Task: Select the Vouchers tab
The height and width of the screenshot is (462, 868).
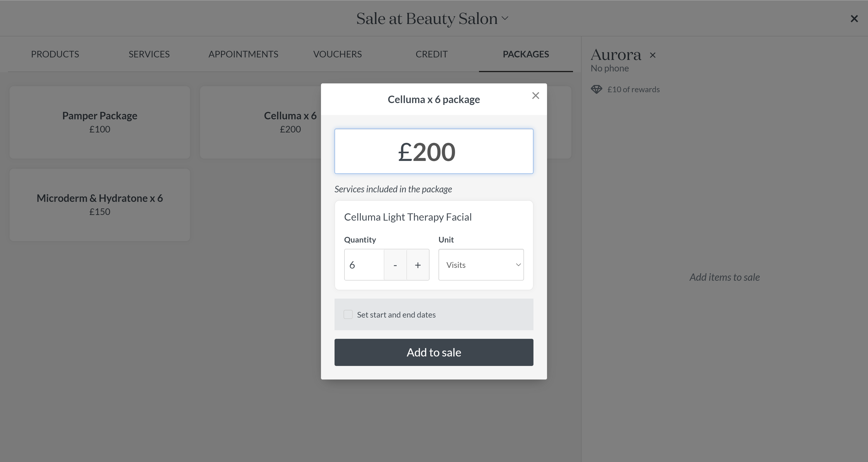Action: pyautogui.click(x=337, y=54)
